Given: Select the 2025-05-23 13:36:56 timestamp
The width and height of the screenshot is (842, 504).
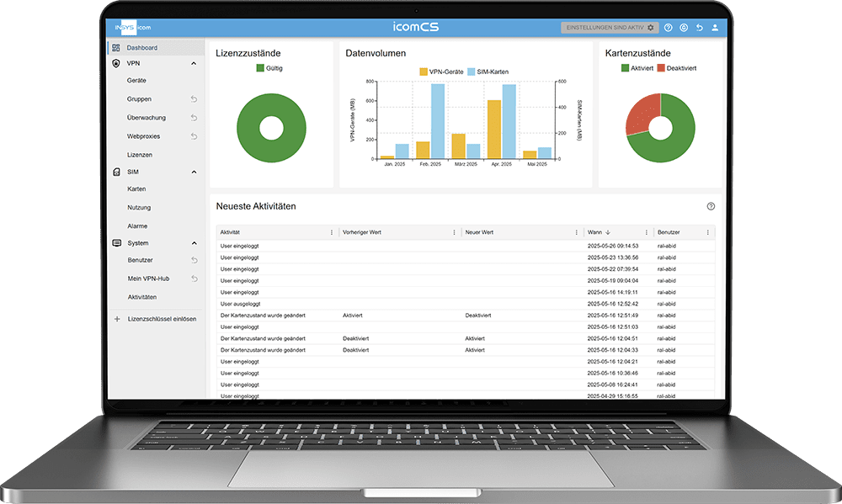Looking at the screenshot, I should pos(613,257).
